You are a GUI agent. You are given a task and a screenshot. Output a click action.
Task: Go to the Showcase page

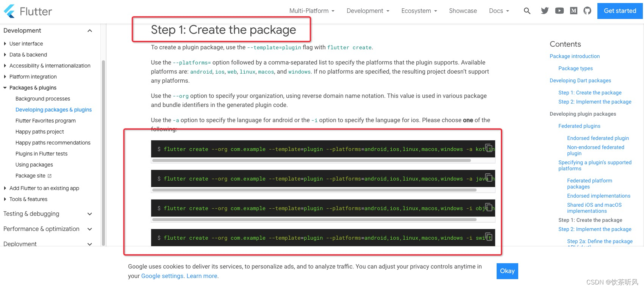(463, 11)
